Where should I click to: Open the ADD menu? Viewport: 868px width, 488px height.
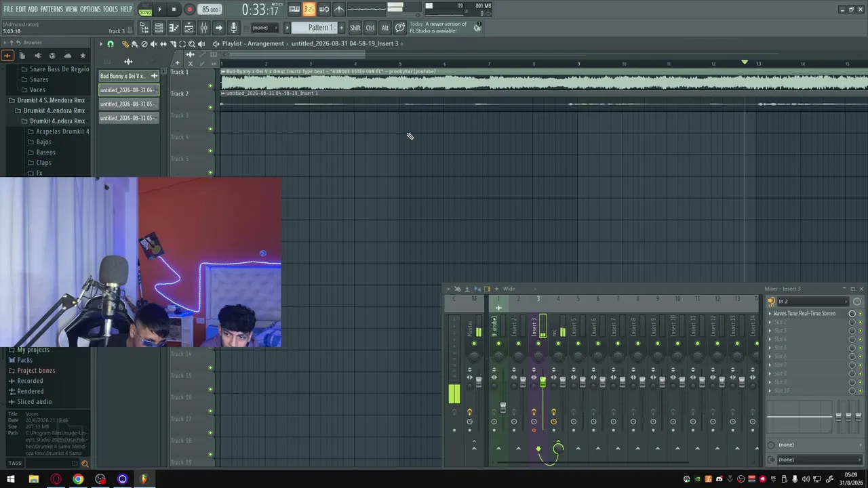point(33,9)
